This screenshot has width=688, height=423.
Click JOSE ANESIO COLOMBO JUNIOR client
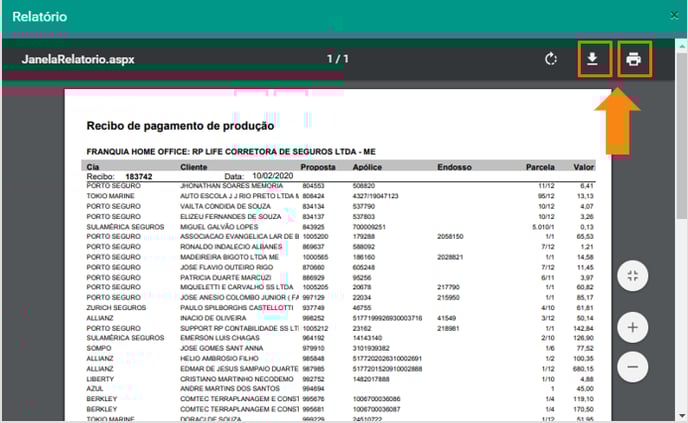click(239, 297)
